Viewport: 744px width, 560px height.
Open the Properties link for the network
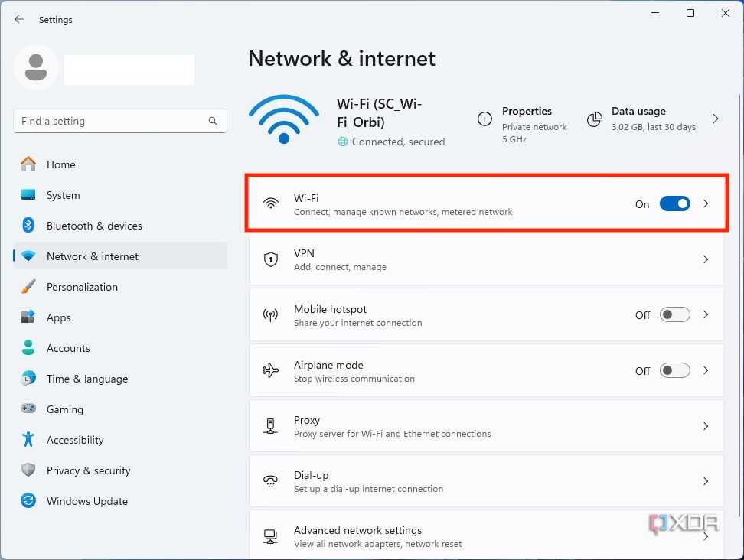tap(521, 124)
